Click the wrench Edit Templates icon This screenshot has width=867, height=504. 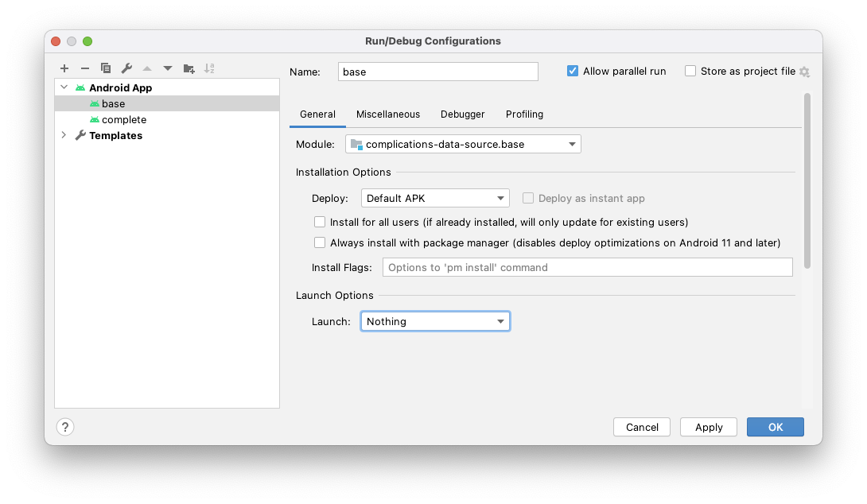point(126,69)
